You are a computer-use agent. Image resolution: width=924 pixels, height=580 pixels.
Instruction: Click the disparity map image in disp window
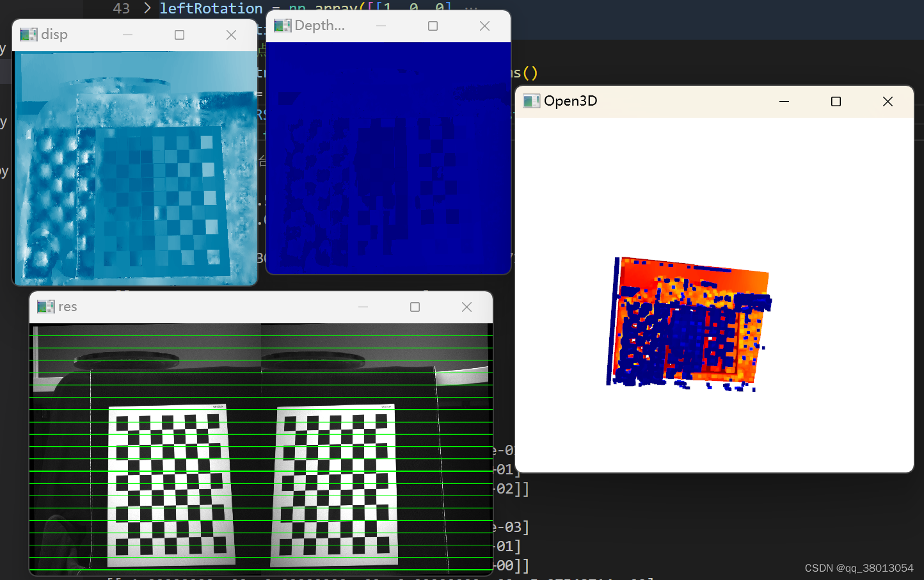[x=135, y=168]
